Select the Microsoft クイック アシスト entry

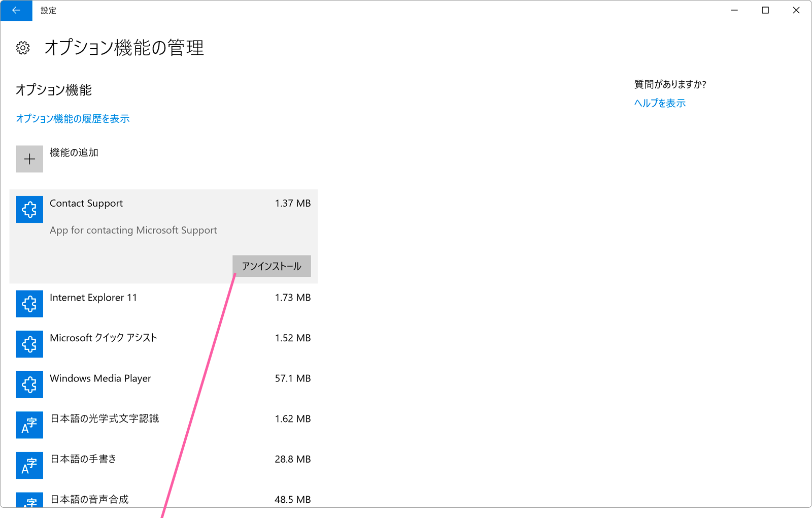point(163,344)
